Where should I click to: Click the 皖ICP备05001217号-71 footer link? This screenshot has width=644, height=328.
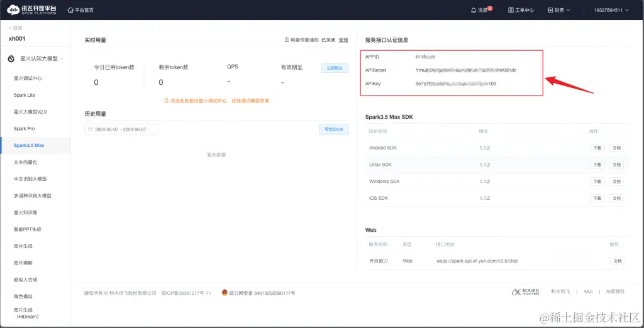[186, 293]
